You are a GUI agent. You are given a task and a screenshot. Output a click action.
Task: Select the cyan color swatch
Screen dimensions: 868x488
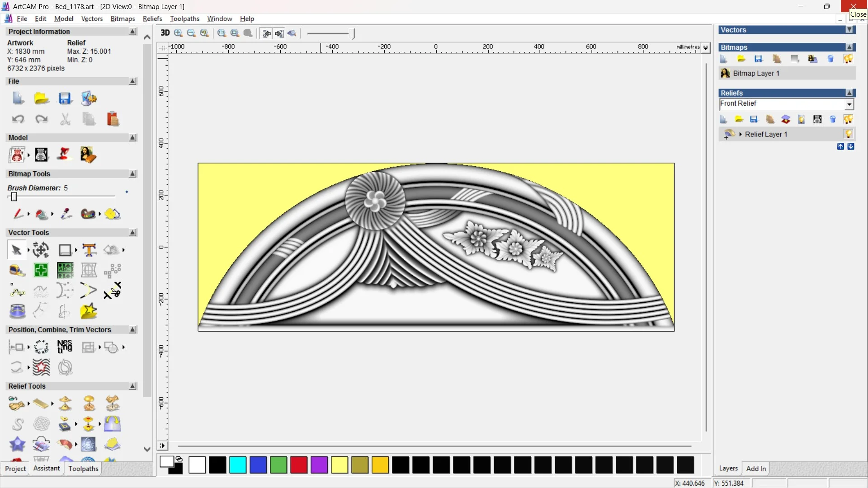coord(238,465)
